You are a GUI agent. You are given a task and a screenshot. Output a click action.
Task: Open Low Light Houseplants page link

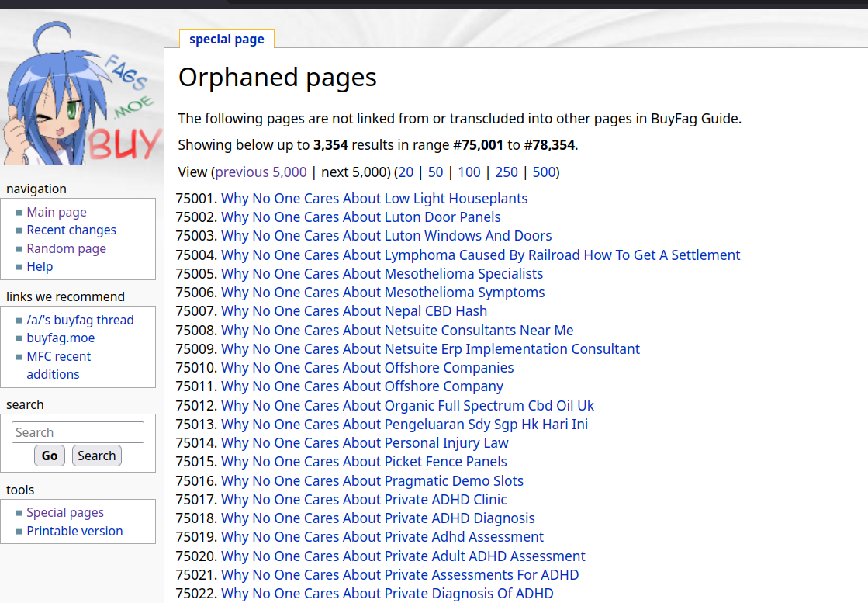coord(374,198)
